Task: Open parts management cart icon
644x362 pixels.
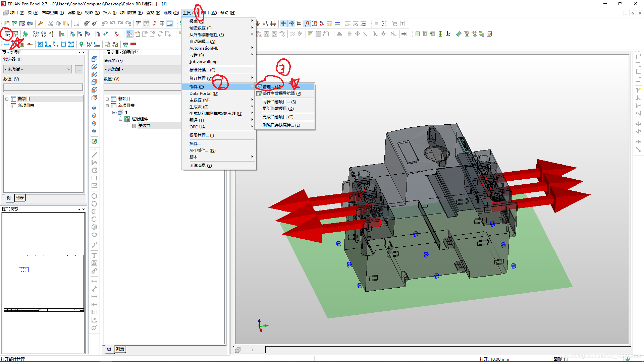Action: (7, 34)
